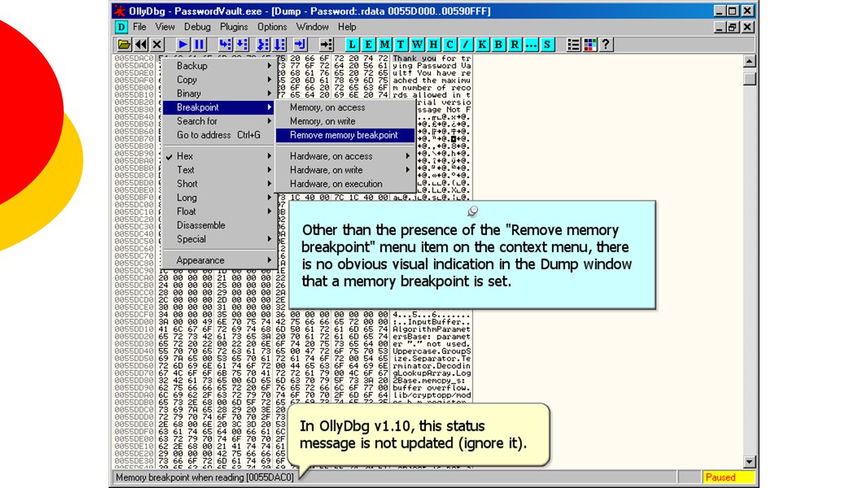Choose Hardware, on execution breakpoint
The image size is (868, 488).
click(345, 184)
